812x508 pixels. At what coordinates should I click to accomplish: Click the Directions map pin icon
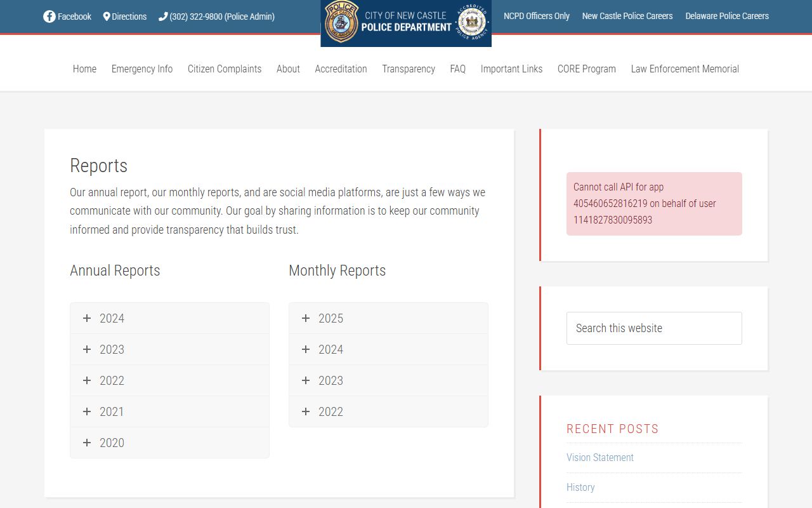click(x=107, y=17)
